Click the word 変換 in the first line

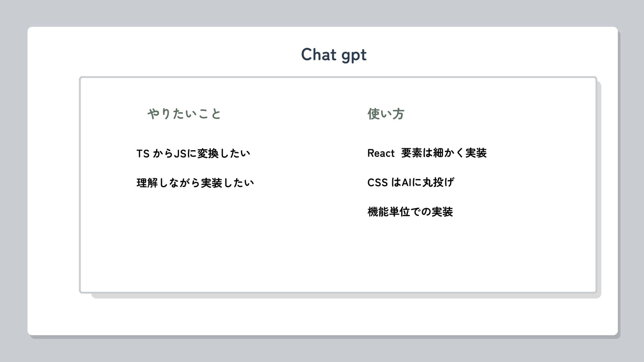(208, 154)
